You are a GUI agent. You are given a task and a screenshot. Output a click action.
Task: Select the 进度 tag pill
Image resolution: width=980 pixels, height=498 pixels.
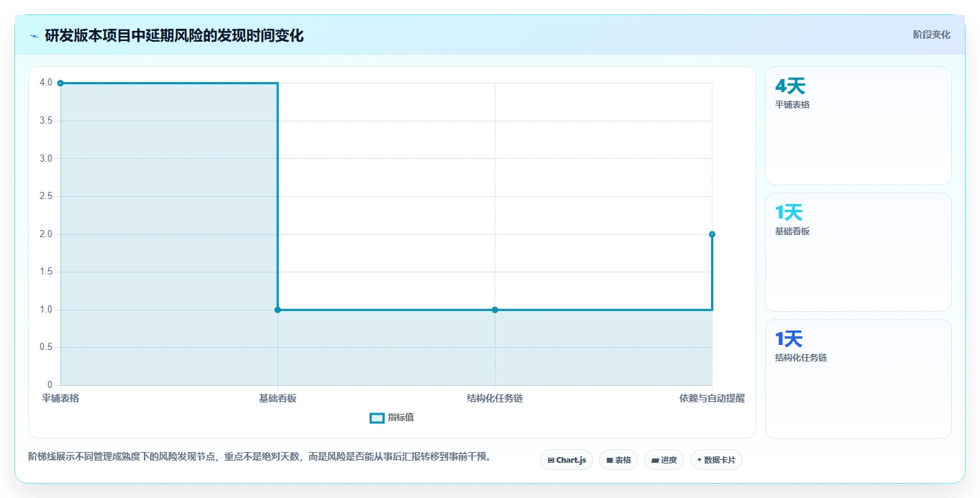(664, 460)
